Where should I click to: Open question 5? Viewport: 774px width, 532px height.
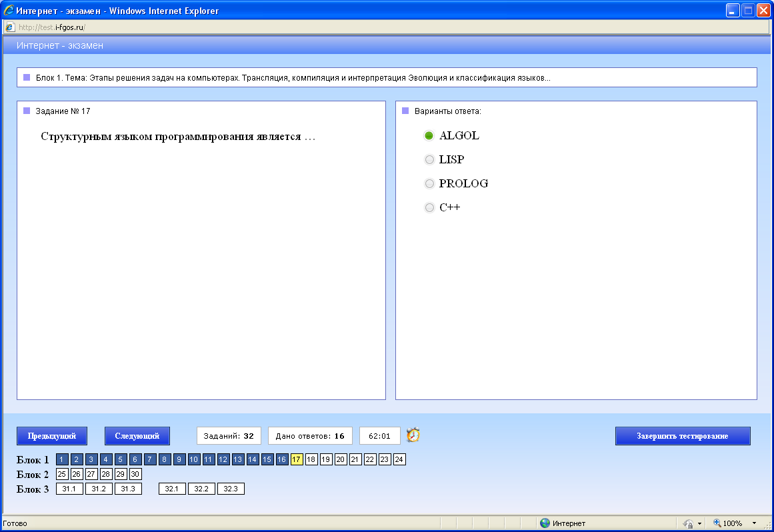[x=121, y=459]
